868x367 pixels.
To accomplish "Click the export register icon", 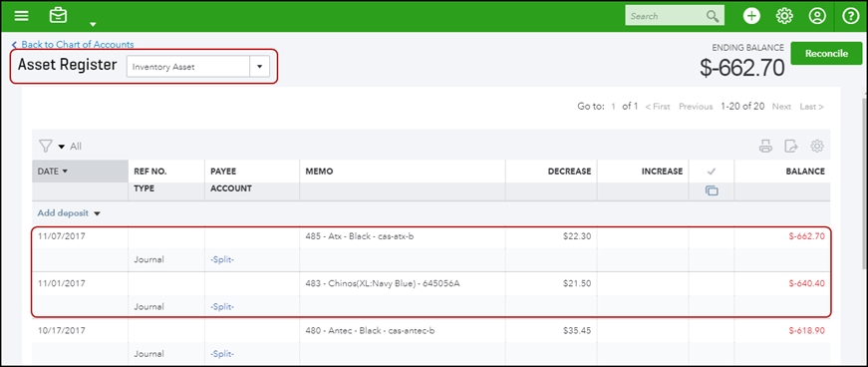I will pos(791,147).
